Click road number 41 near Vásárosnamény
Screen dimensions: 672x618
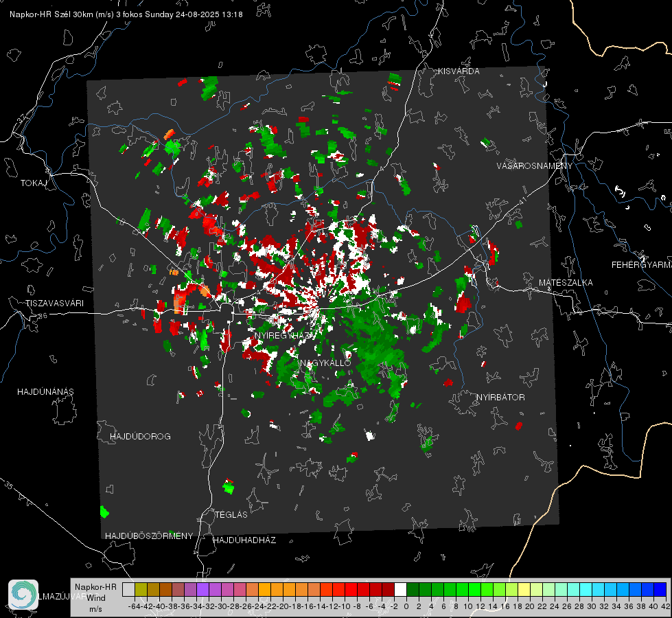click(522, 201)
